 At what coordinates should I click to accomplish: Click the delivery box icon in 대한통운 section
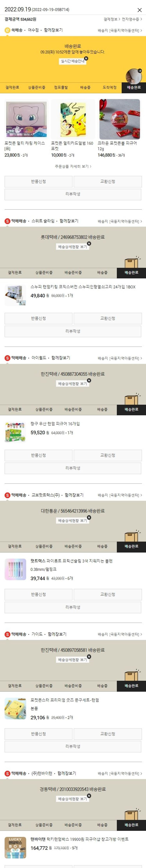[132, 536]
